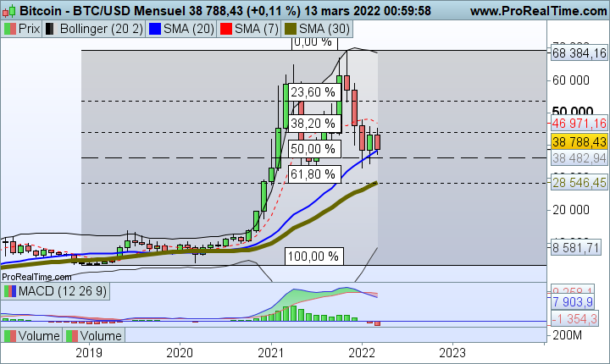Click the 13 mars 2022 00:59:58 timestamp
The image size is (610, 364).
tap(367, 11)
